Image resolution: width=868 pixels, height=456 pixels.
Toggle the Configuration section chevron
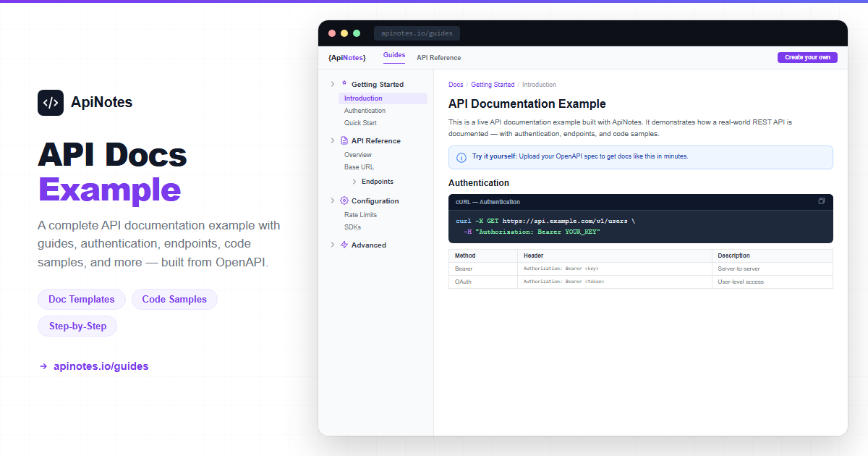click(x=333, y=201)
